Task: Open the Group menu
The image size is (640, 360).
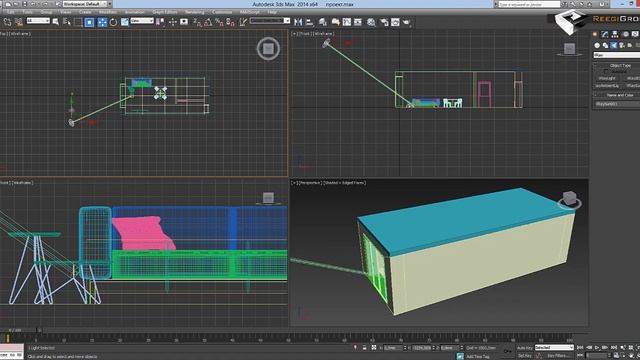Action: coord(47,12)
